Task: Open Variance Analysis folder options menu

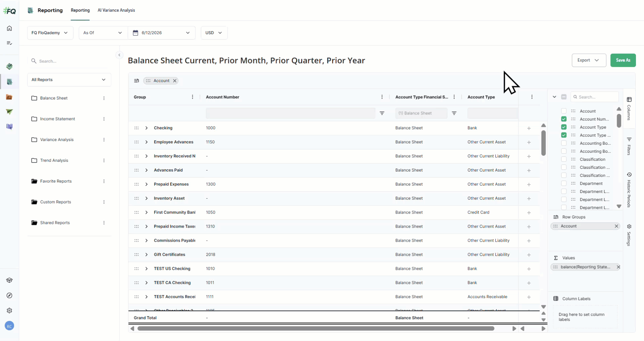Action: pyautogui.click(x=104, y=140)
